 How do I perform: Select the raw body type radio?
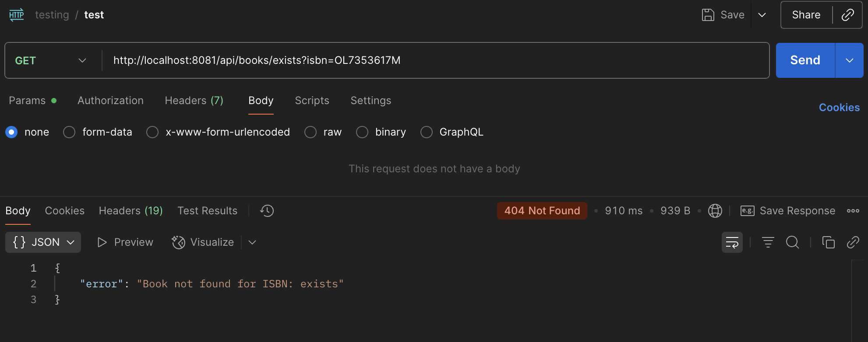tap(311, 132)
